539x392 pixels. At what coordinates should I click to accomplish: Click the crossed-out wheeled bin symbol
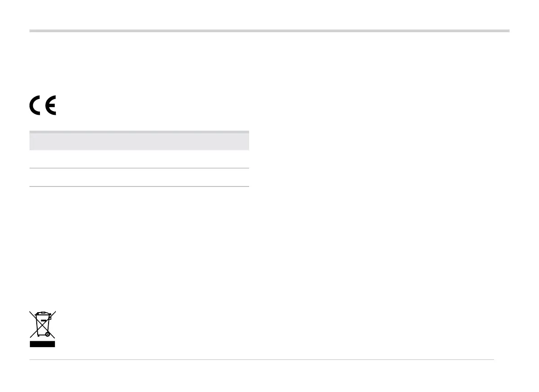click(43, 325)
